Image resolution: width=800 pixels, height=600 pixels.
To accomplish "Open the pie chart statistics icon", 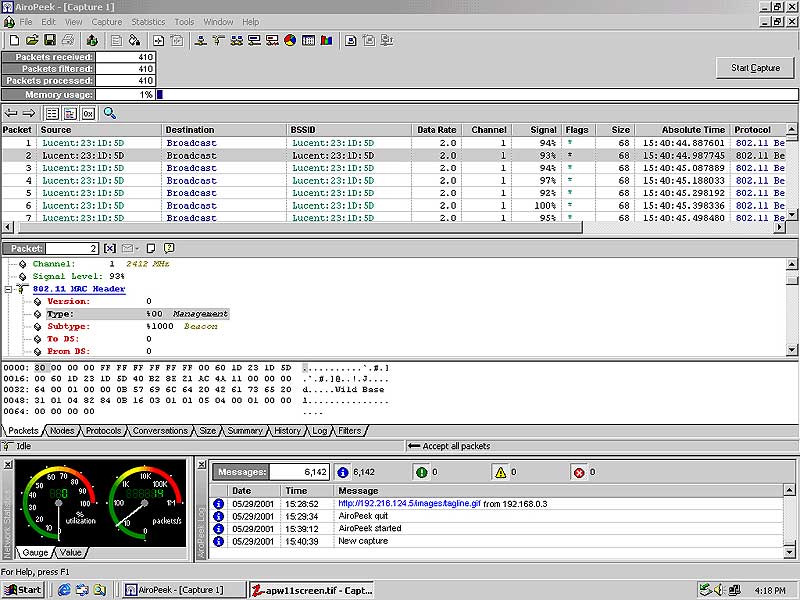I will (290, 40).
